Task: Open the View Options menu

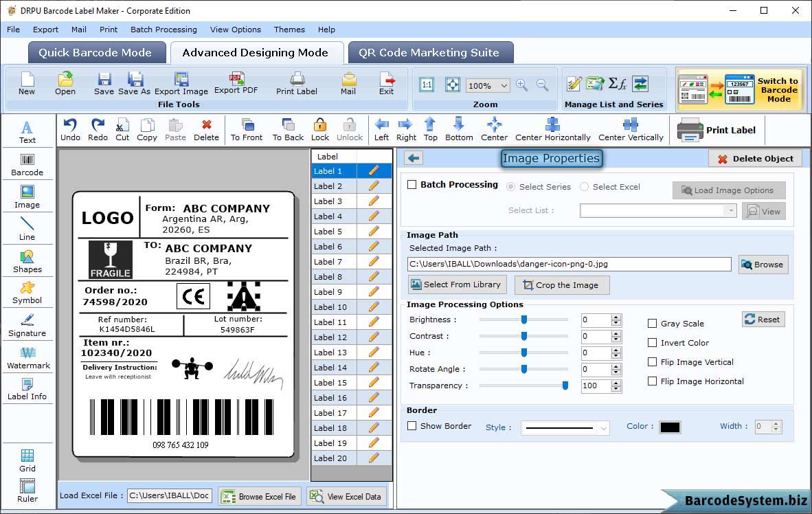Action: coord(235,30)
